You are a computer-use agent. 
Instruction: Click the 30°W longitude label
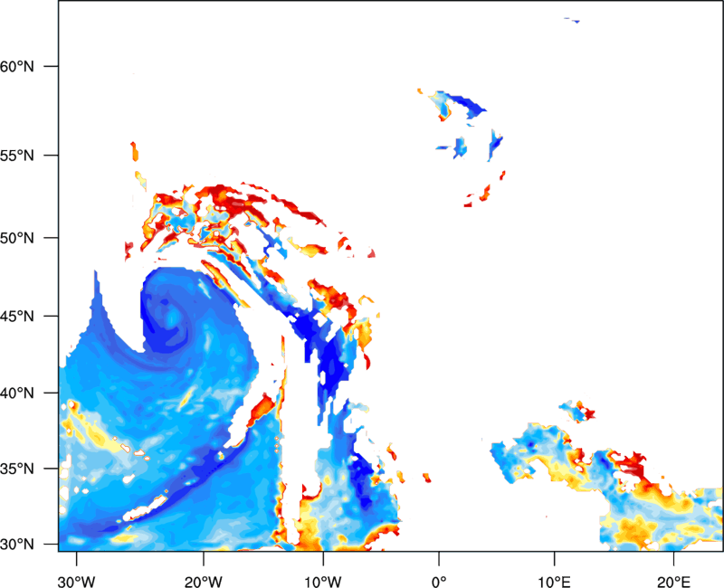77,582
